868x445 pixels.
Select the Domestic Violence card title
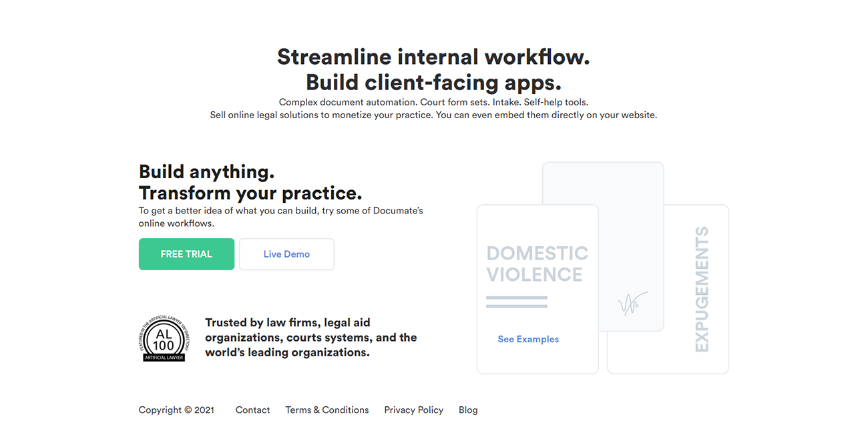point(537,264)
